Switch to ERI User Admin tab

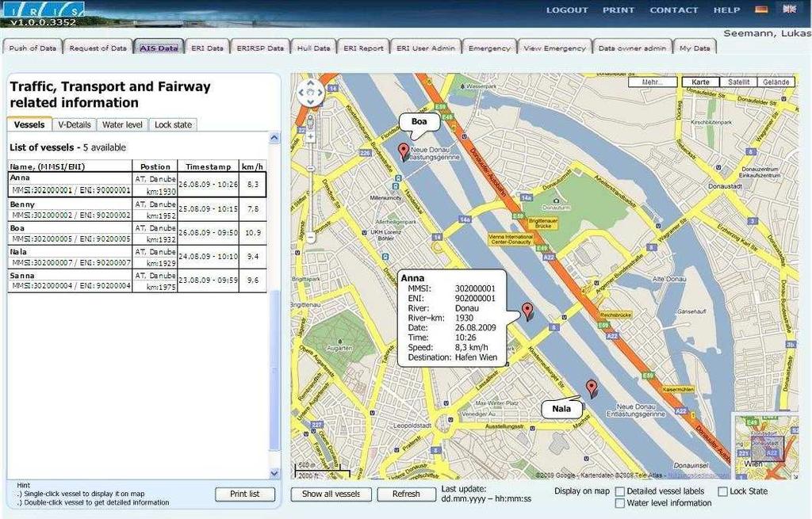(x=426, y=48)
